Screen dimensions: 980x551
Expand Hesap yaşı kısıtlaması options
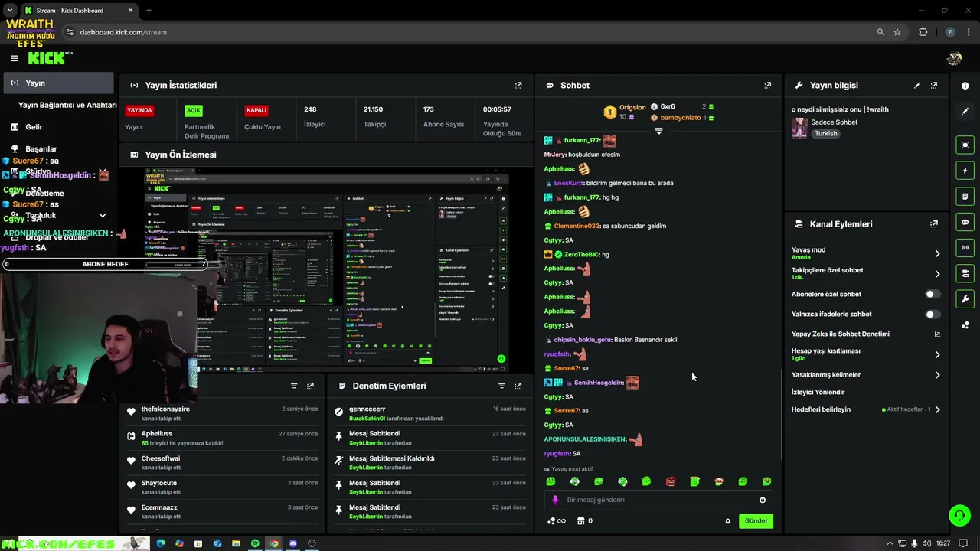click(x=937, y=354)
